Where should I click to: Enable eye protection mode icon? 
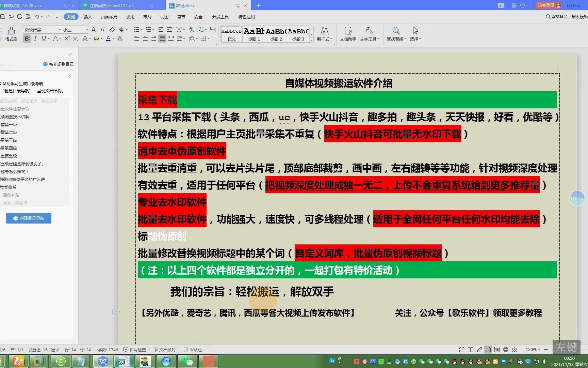tap(514, 350)
